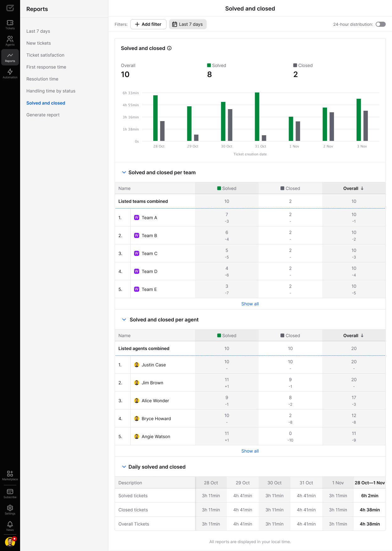This screenshot has height=551, width=392.
Task: Open the Last 7 days date filter
Action: pyautogui.click(x=188, y=24)
